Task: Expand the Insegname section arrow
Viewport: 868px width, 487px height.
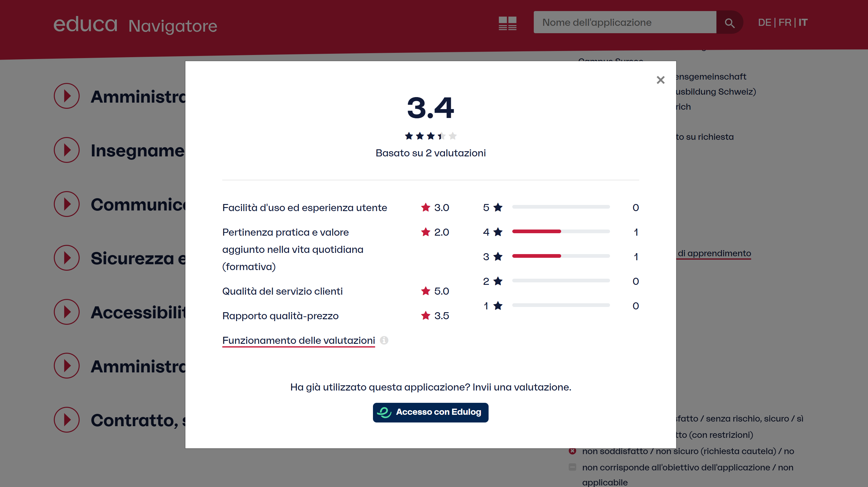Action: (67, 150)
